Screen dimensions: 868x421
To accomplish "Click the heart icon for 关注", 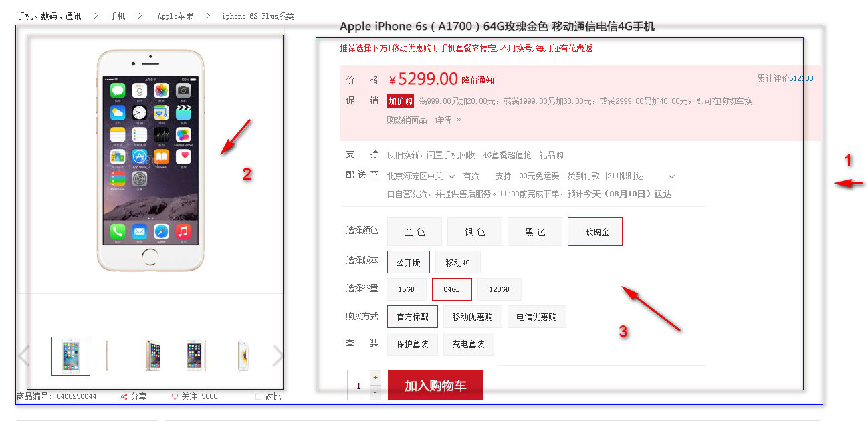I will tap(175, 397).
